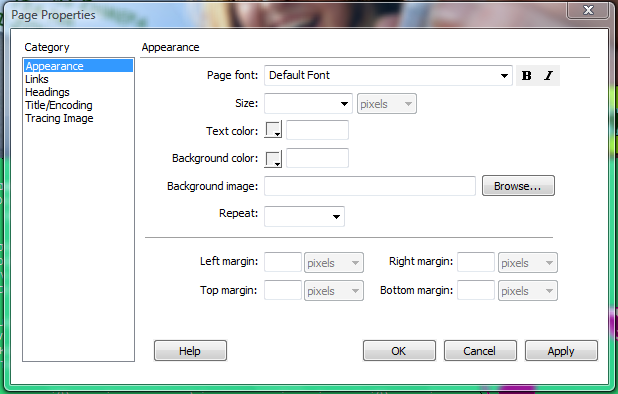This screenshot has width=618, height=394.
Task: Click the Text color hex input field
Action: (317, 130)
